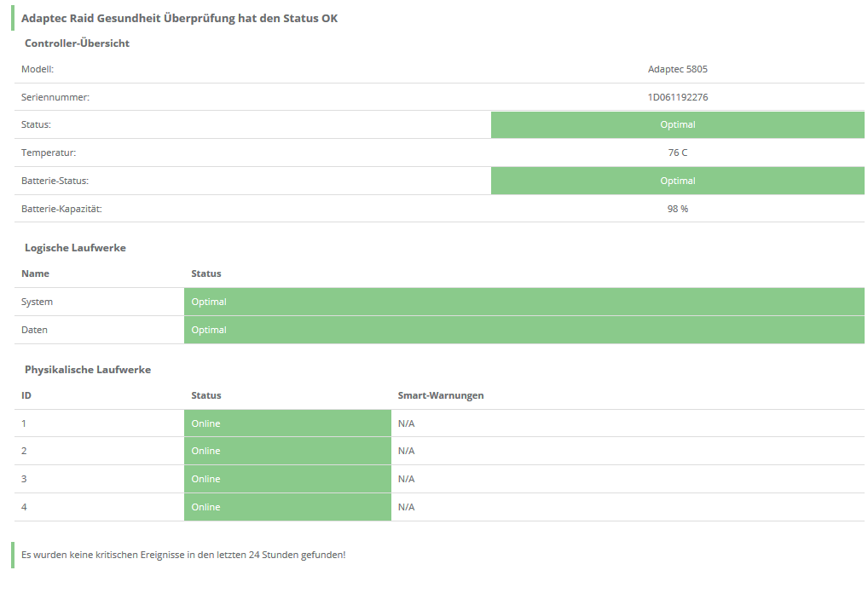The image size is (868, 599).
Task: Click the Controller-Übersicht section heading
Action: (77, 43)
